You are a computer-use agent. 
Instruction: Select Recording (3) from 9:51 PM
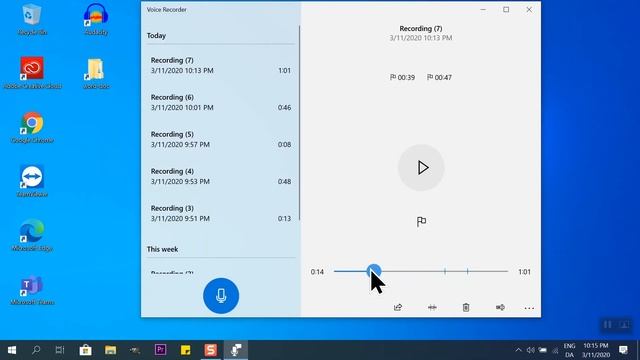pyautogui.click(x=220, y=213)
